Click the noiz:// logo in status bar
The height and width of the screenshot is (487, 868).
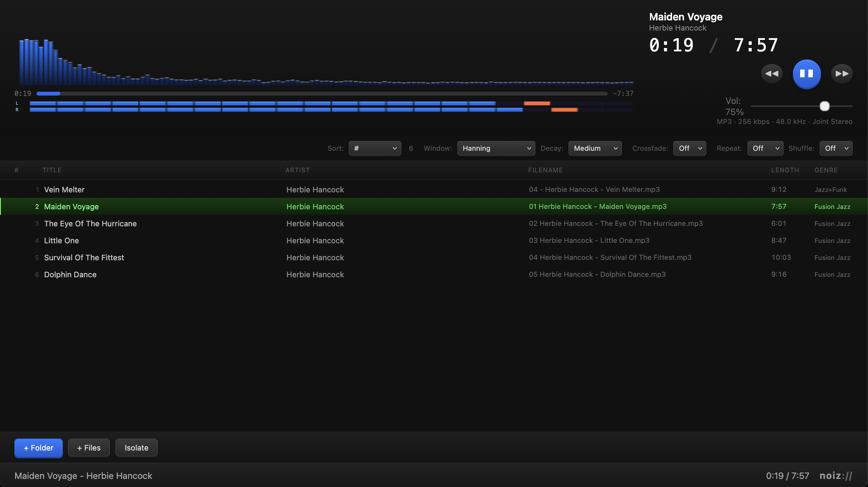[836, 476]
